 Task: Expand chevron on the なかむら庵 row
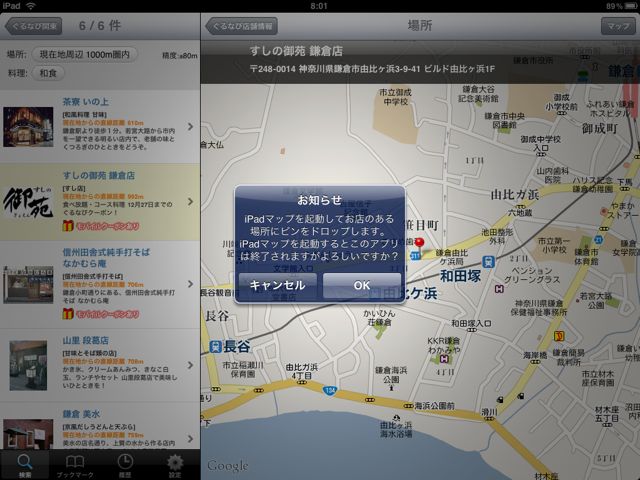point(191,284)
